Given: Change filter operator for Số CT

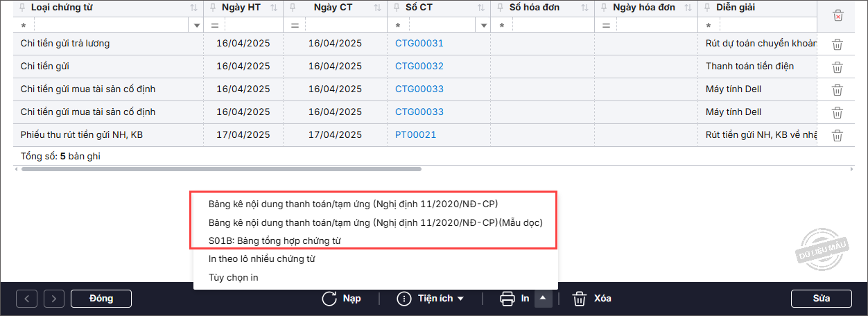Looking at the screenshot, I should coord(398,26).
